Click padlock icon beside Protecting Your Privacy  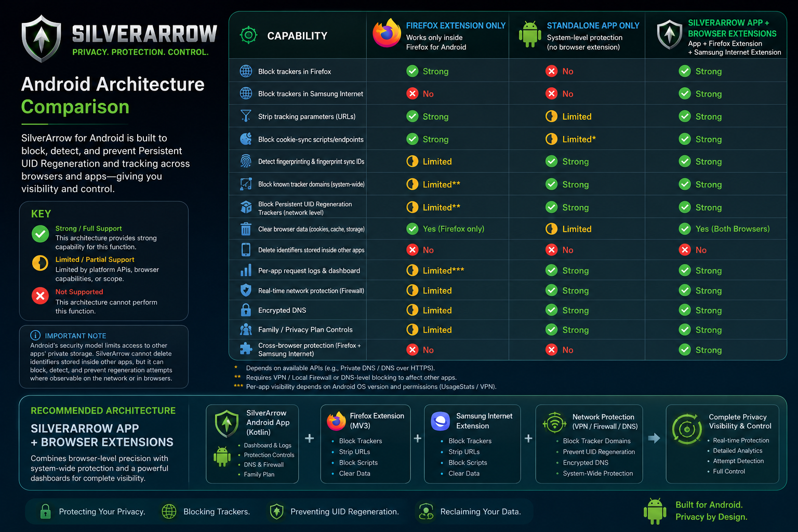pyautogui.click(x=46, y=512)
